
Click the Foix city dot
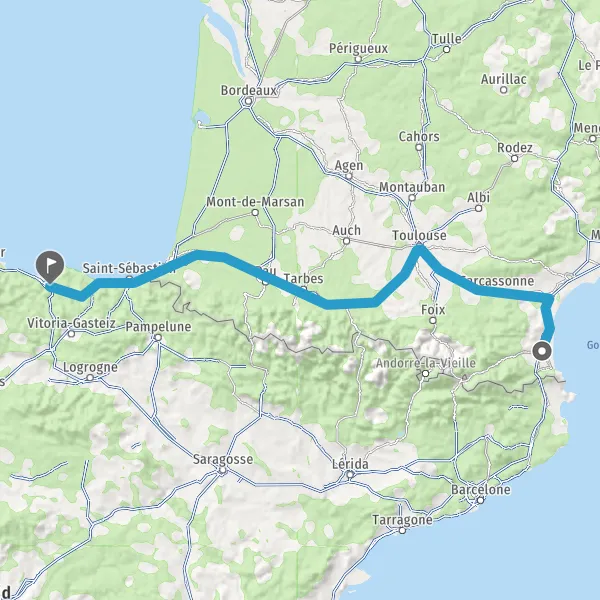(432, 320)
